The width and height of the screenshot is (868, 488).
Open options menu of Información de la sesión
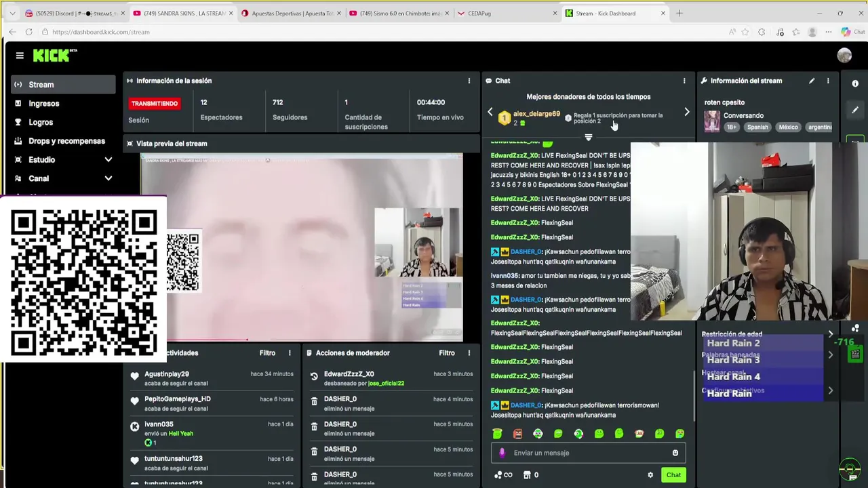point(469,81)
